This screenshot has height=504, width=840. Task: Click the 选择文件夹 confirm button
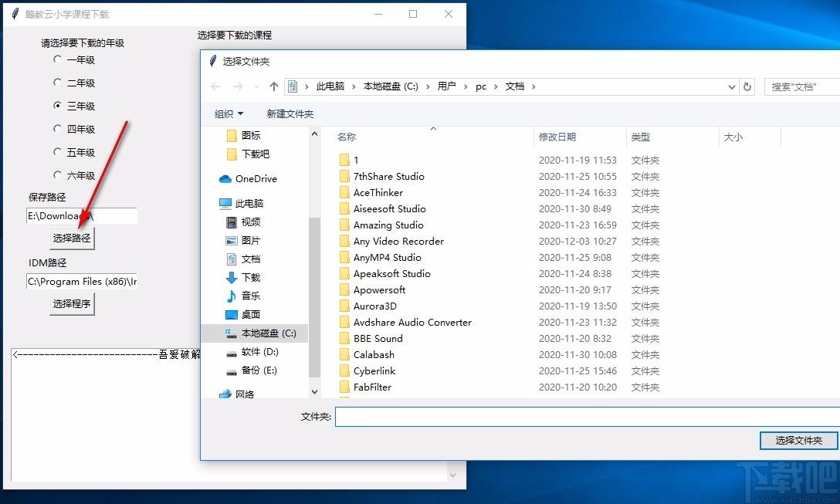[798, 440]
